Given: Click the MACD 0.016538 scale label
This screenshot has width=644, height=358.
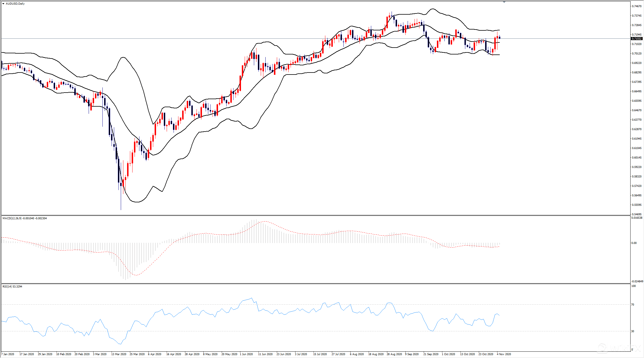Looking at the screenshot, I should [637, 218].
